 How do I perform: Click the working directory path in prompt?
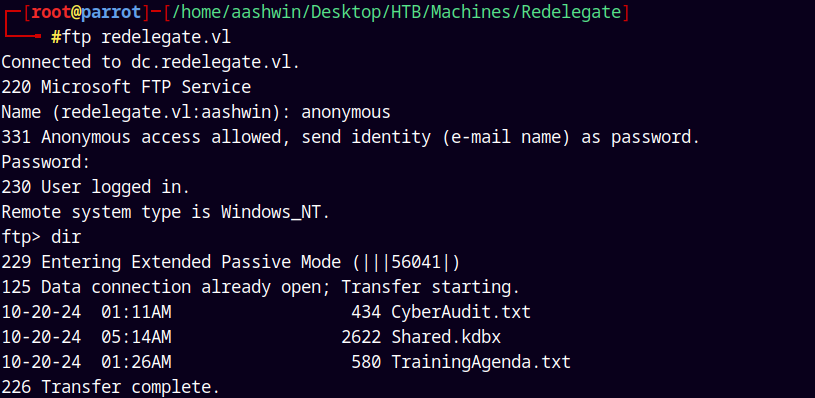(x=397, y=12)
